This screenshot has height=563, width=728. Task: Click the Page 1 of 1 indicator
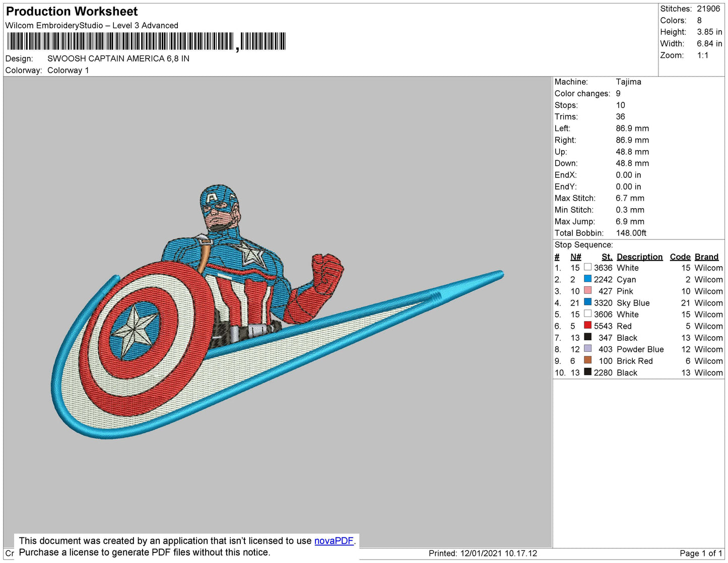coord(700,553)
